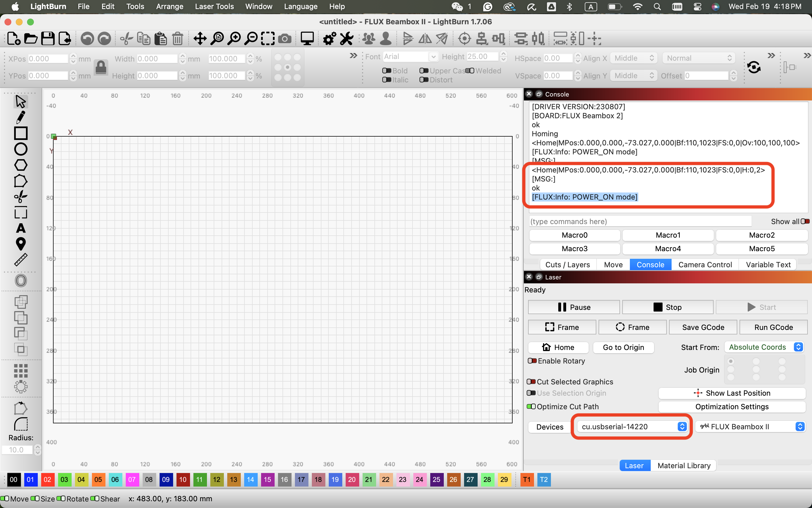This screenshot has width=812, height=508.
Task: Open the Offset Shapes tool
Action: coord(21,281)
